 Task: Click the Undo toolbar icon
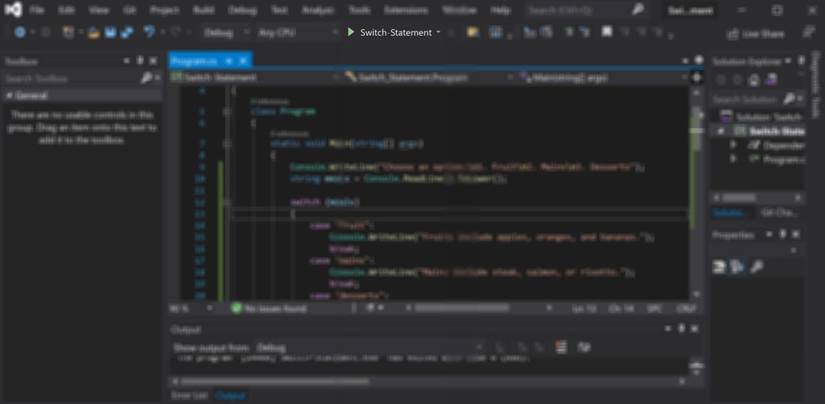tap(149, 33)
